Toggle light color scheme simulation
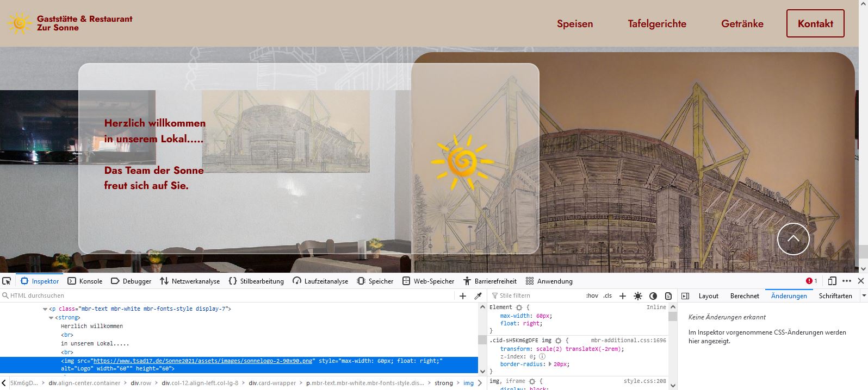868x390 pixels. (x=638, y=296)
